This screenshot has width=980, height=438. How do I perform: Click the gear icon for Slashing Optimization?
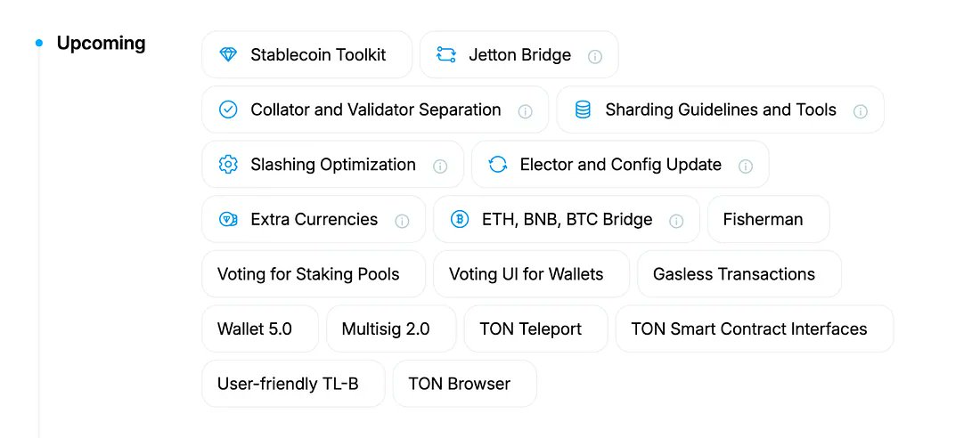[228, 165]
